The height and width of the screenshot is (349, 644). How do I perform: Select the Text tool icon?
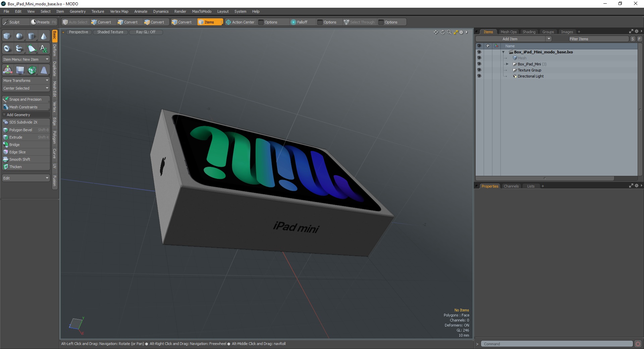point(44,48)
